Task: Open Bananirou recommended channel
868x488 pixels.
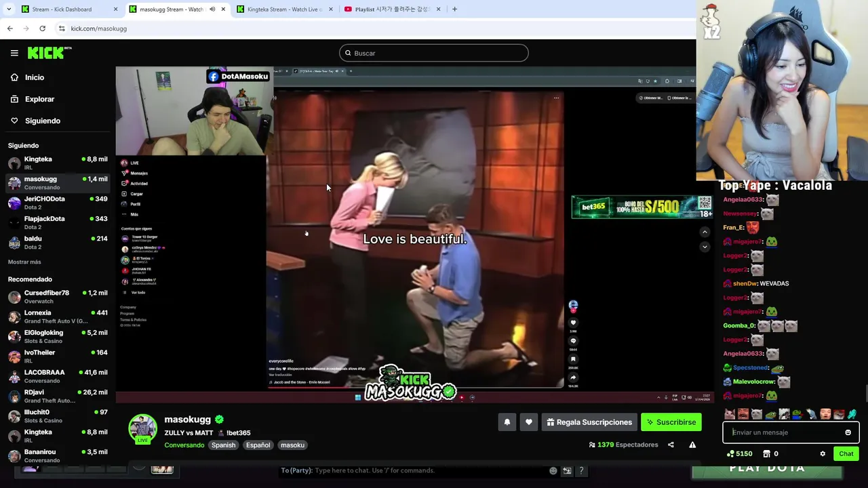Action: [58, 455]
